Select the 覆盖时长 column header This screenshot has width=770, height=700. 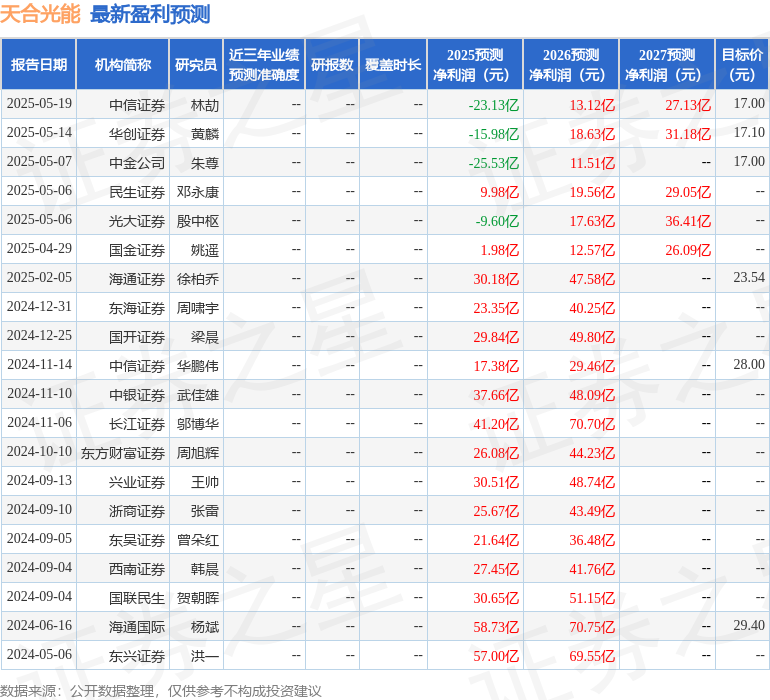point(392,65)
